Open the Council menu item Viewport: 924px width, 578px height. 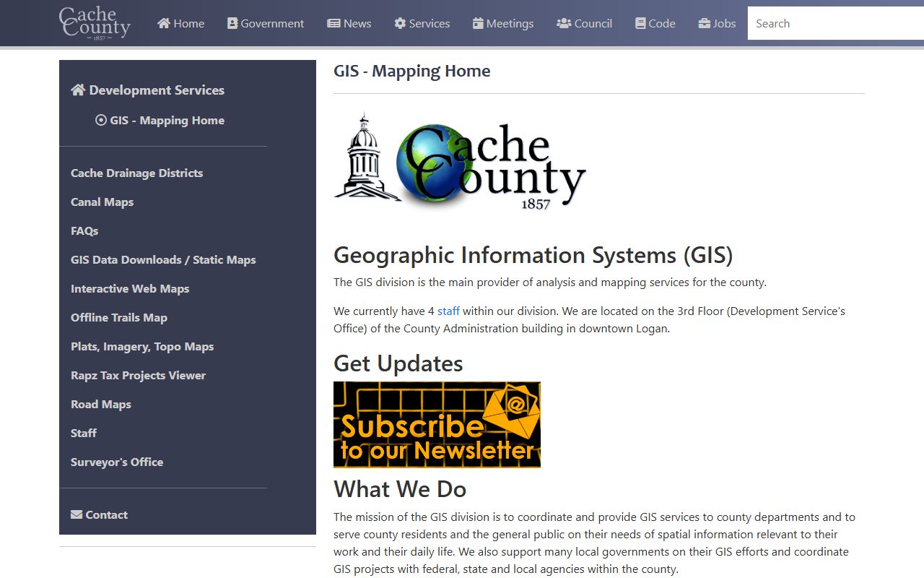tap(585, 23)
